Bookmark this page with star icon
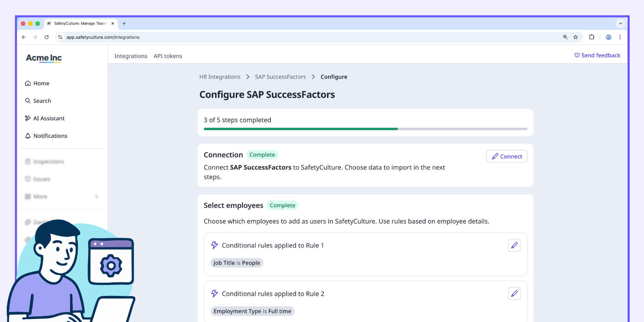The image size is (644, 322). click(576, 37)
